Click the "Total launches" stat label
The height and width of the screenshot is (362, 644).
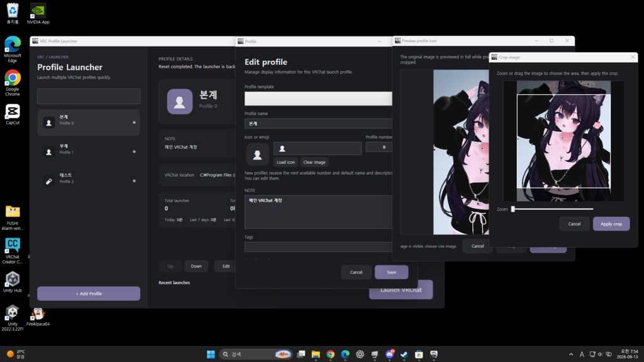pos(177,200)
